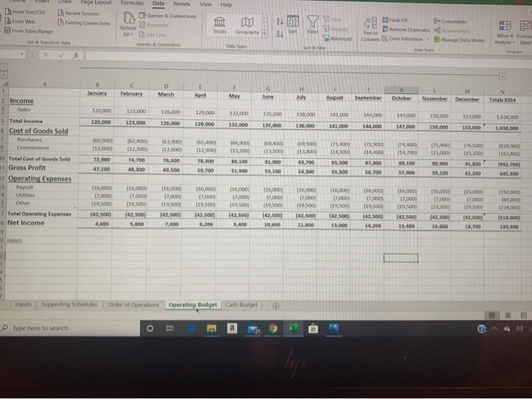
Task: Open the Formulas ribbon tab
Action: 132,3
